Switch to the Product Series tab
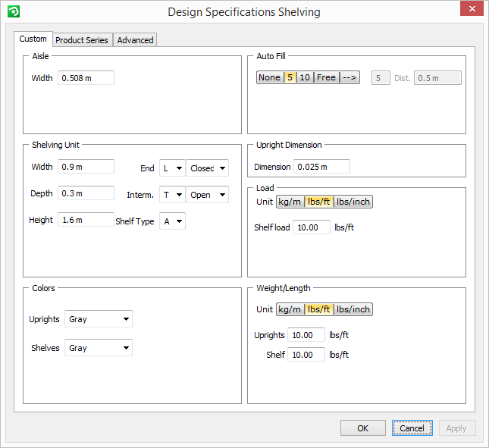This screenshot has width=489, height=448. click(x=82, y=40)
